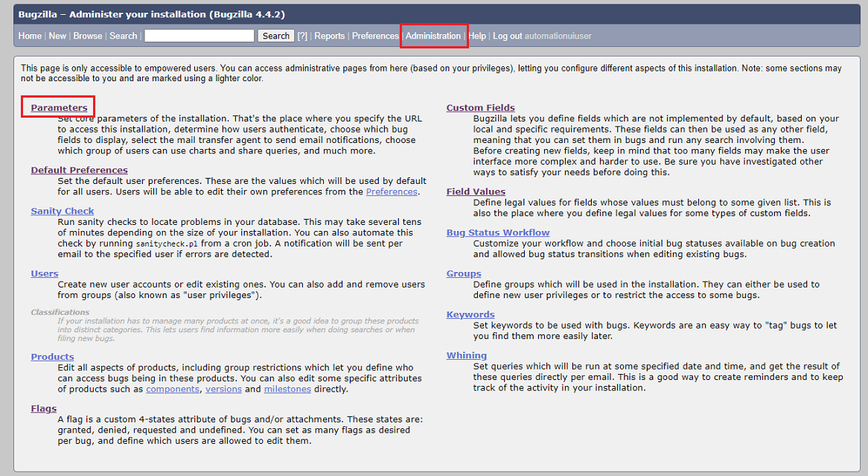Open the Reports page from header

329,36
